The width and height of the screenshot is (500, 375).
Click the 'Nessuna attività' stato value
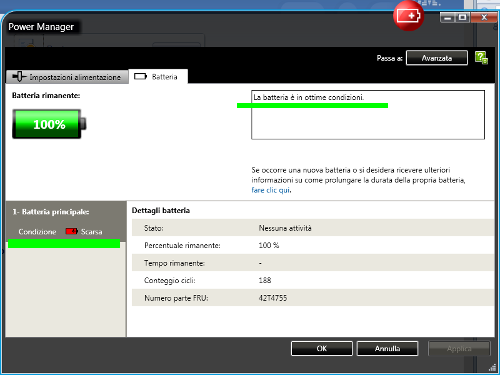[285, 228]
